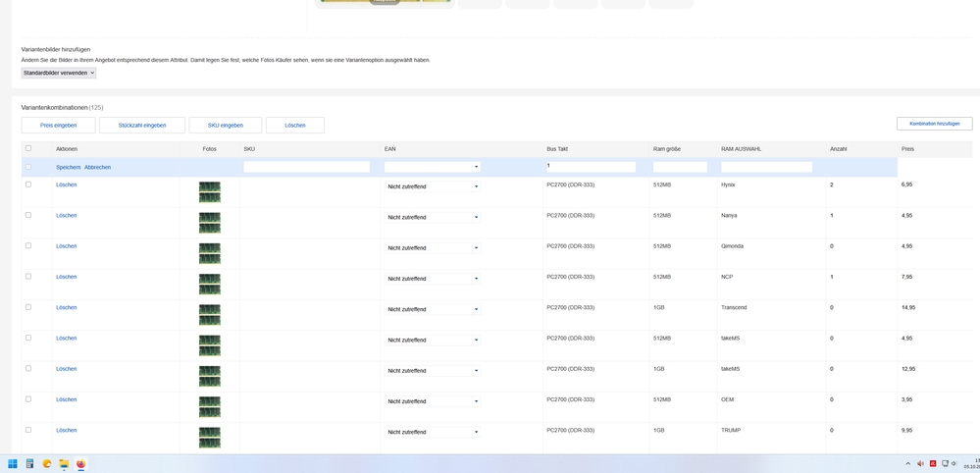The width and height of the screenshot is (980, 473).
Task: Switch to Firefox in the taskbar
Action: pos(80,463)
